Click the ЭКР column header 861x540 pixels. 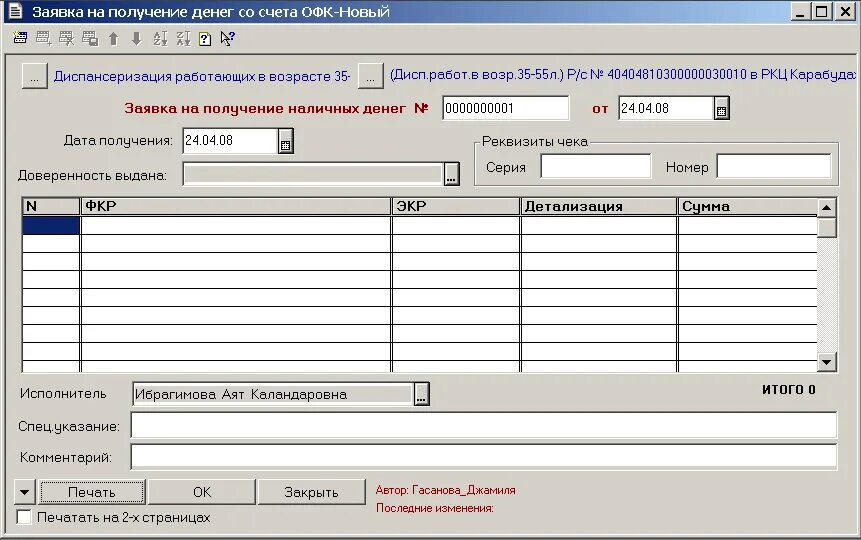pos(456,207)
